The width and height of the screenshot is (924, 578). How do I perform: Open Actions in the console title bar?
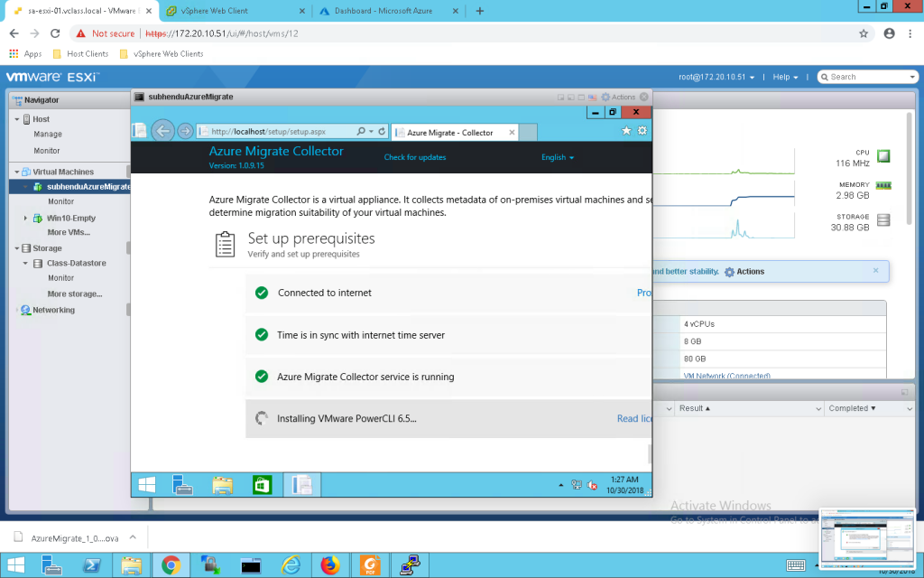[617, 98]
